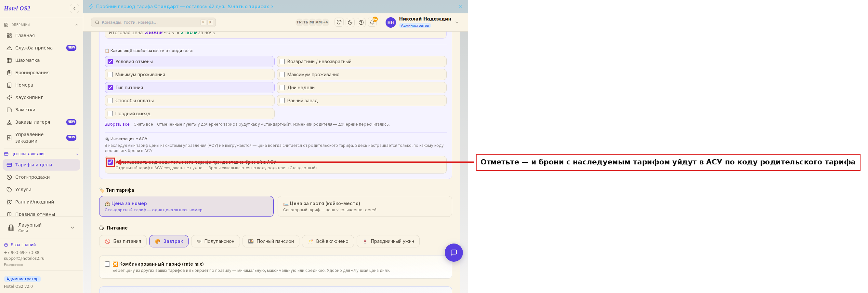Go to Бронирования page label
The height and width of the screenshot is (293, 868).
(x=33, y=73)
